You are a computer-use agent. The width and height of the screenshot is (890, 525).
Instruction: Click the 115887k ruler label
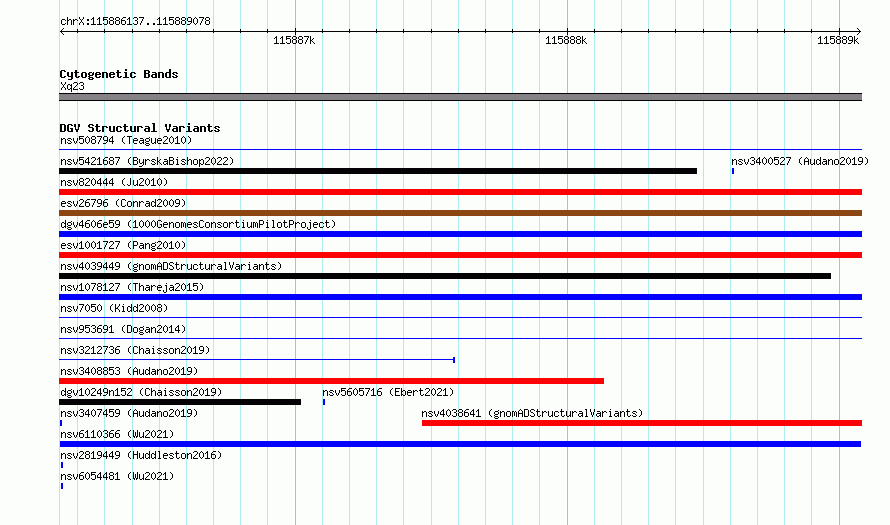pyautogui.click(x=294, y=40)
